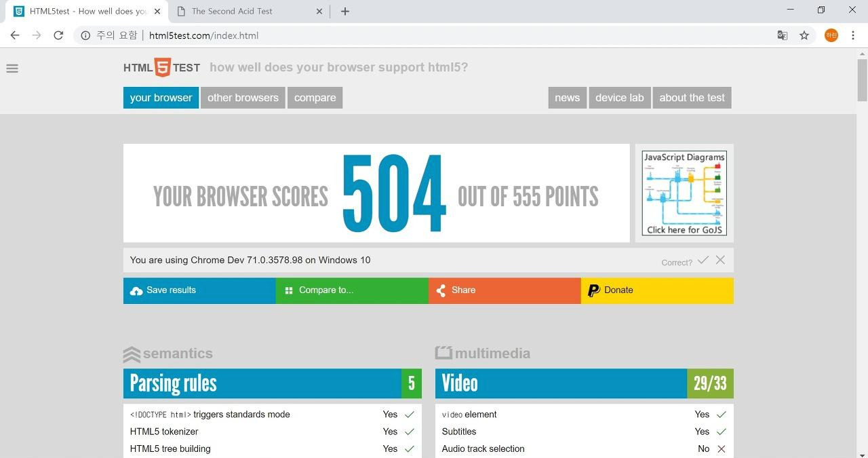Viewport: 868px width, 458px height.
Task: Click the 504 score number
Action: click(x=393, y=194)
